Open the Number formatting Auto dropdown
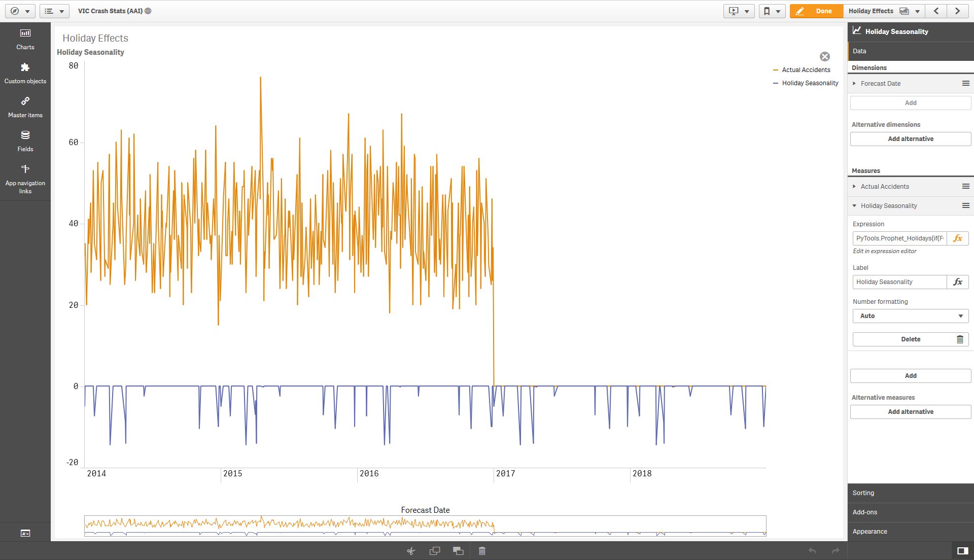Screen dimensions: 974x560 [911, 316]
